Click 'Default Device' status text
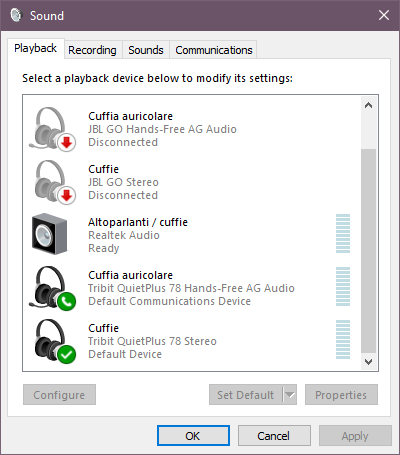Viewport: 400px width, 455px height. coord(125,354)
